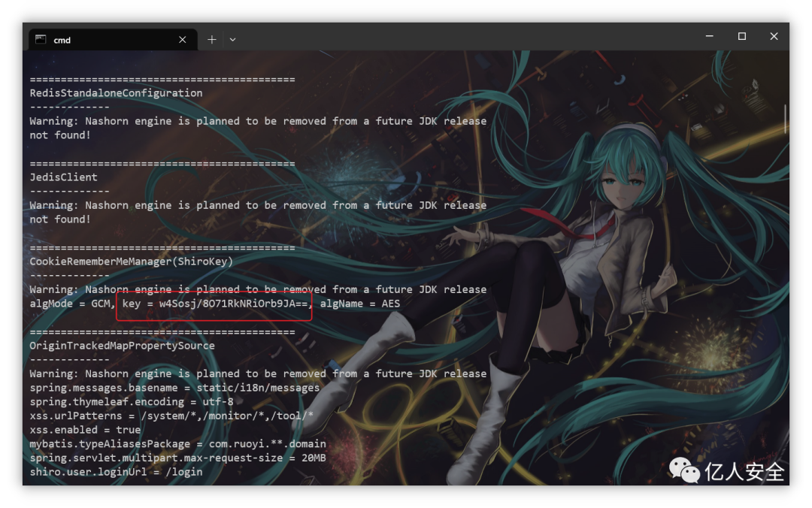812x508 pixels.
Task: Click the algName = AES text
Action: tap(360, 304)
